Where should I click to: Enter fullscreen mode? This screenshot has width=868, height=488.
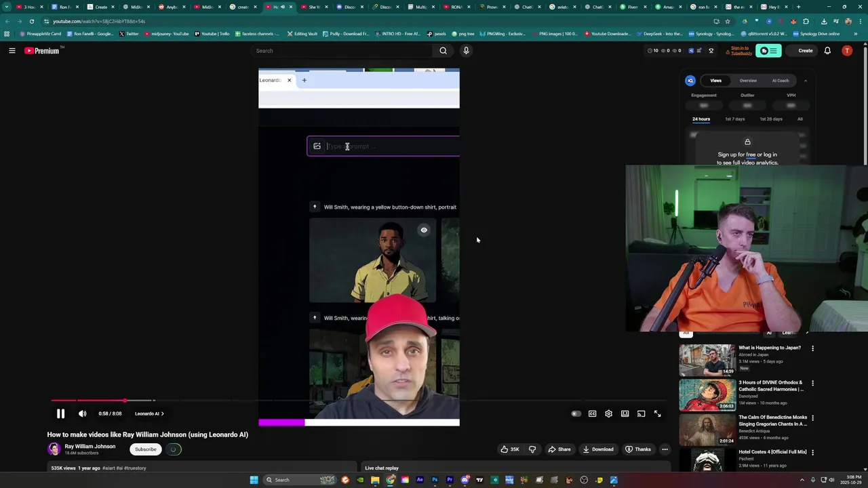point(657,413)
